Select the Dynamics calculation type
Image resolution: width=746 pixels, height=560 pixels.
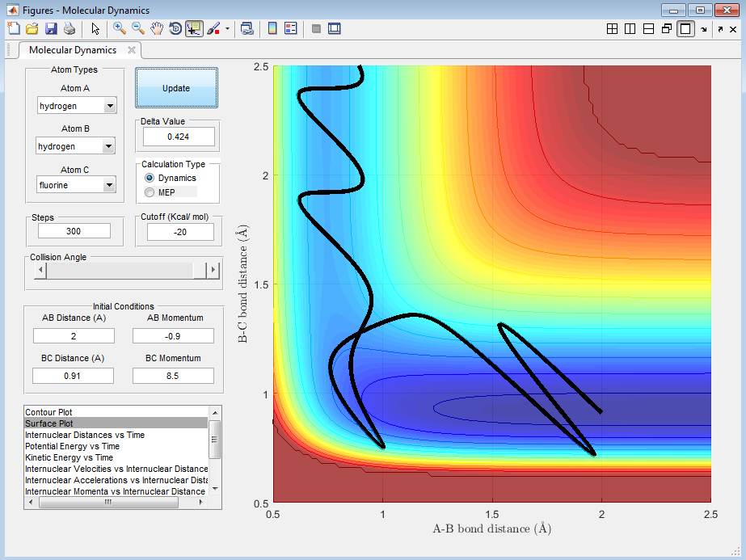[x=149, y=178]
